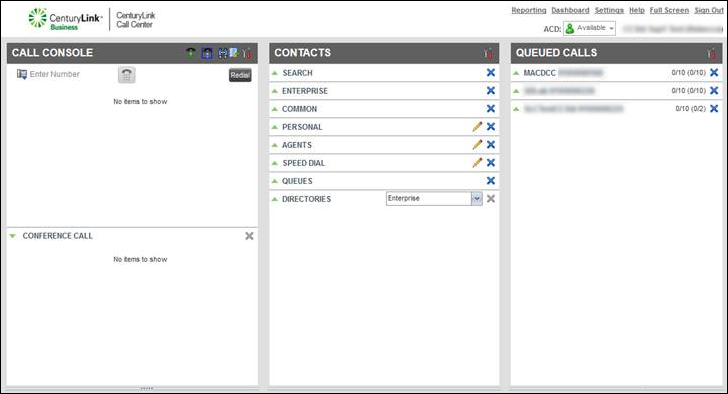
Task: Expand the PERSONAL panel triangle
Action: 275,127
